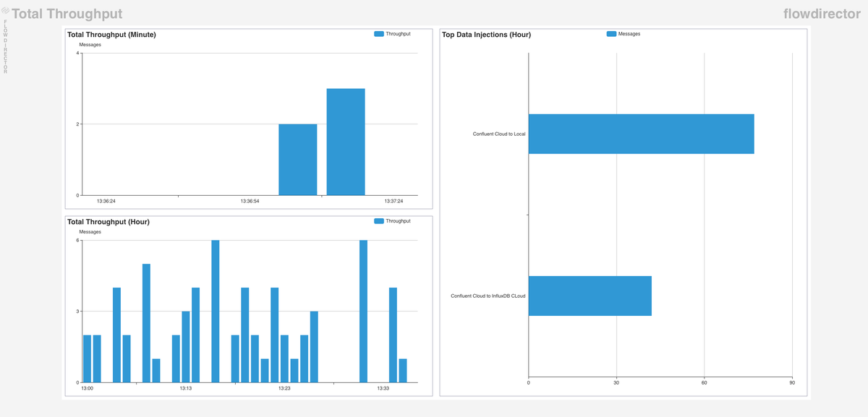Toggle the Messages legend swatch in Top Data Injections
Image resolution: width=868 pixels, height=417 pixels.
point(611,34)
